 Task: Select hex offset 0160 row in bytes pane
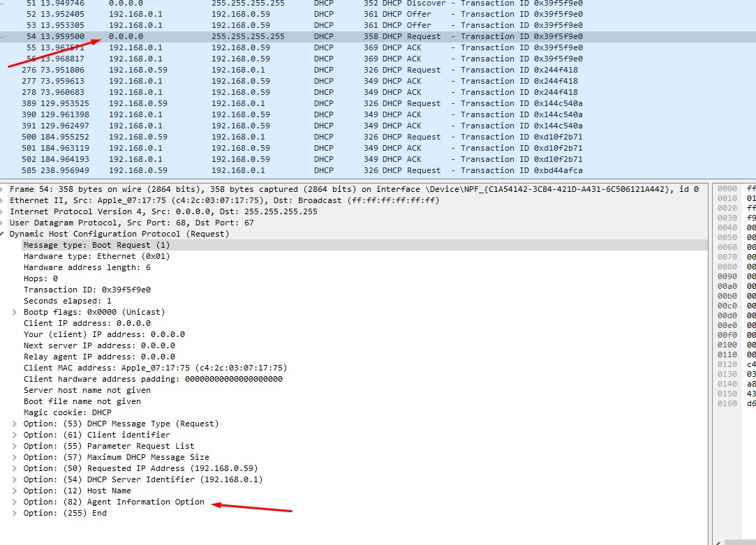736,403
